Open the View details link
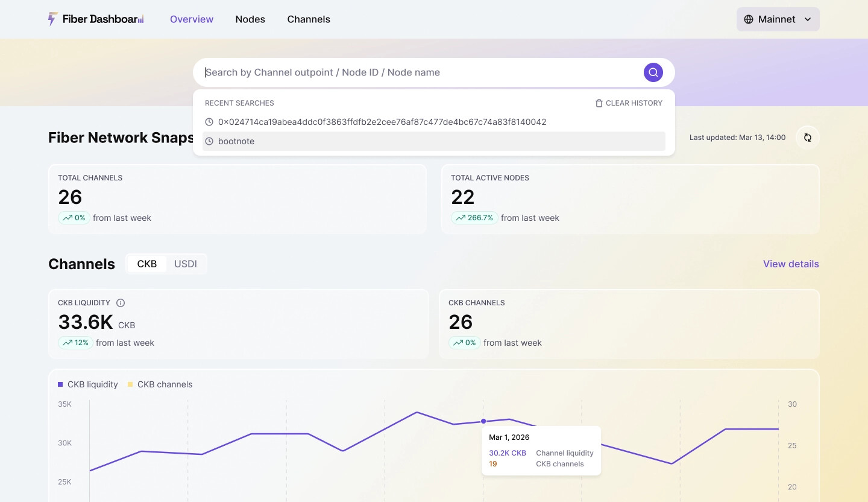 coord(791,264)
